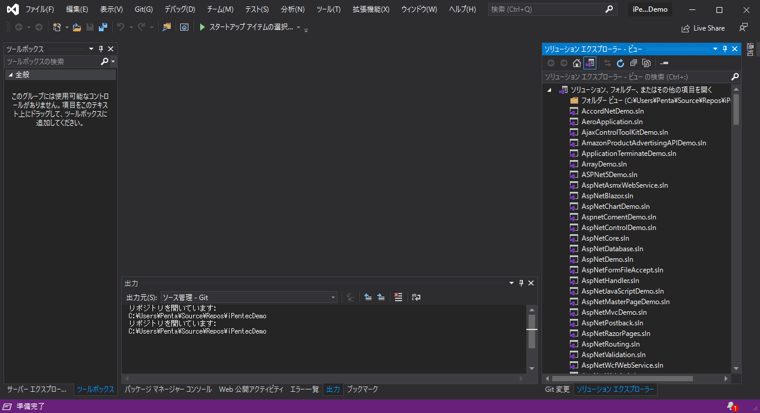The image size is (760, 413).
Task: Collapse the 全般 group in Toolbox
Action: [x=11, y=75]
